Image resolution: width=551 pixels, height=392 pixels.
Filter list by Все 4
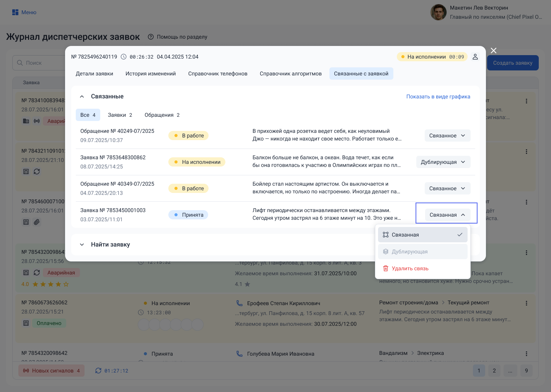pos(88,115)
